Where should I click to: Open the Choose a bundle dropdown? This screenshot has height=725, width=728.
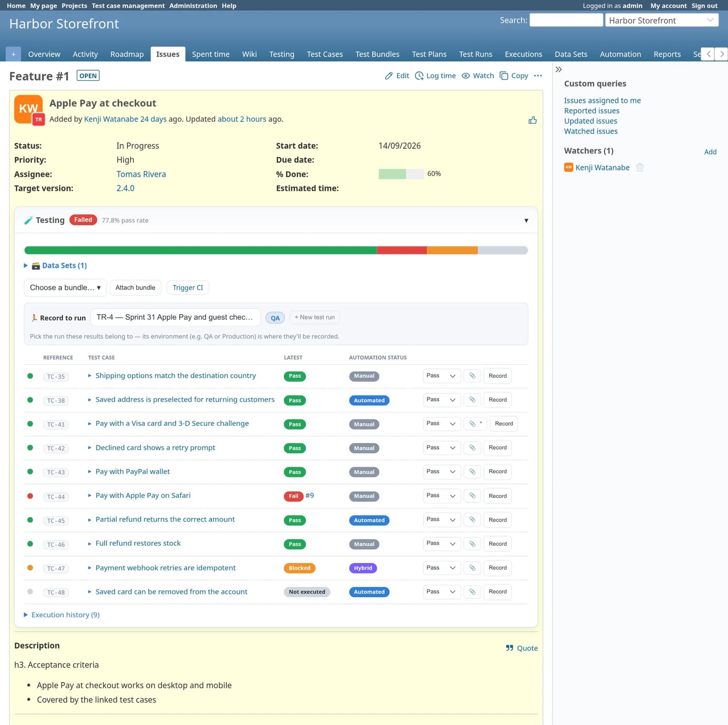(x=65, y=288)
